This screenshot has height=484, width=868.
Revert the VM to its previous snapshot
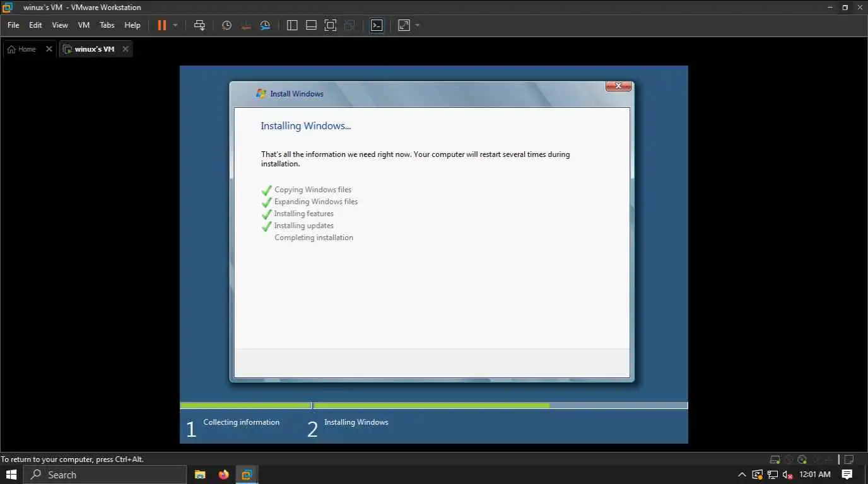(x=246, y=25)
